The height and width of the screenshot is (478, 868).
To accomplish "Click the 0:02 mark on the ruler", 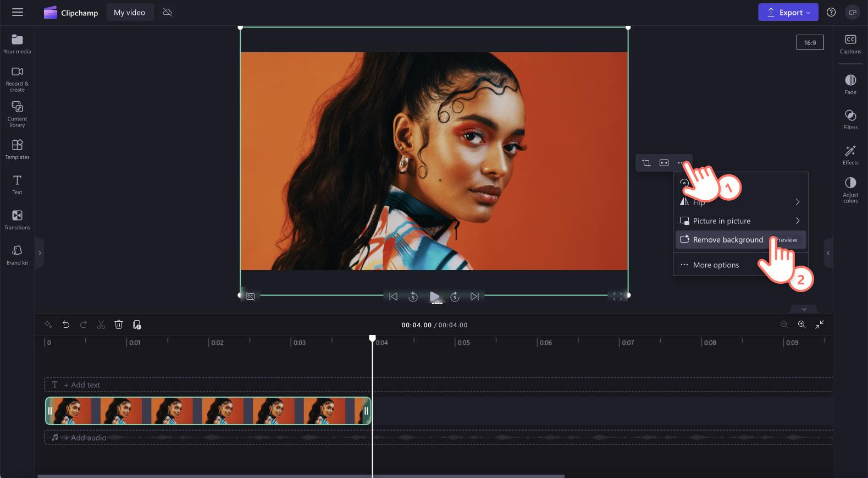I will click(217, 343).
